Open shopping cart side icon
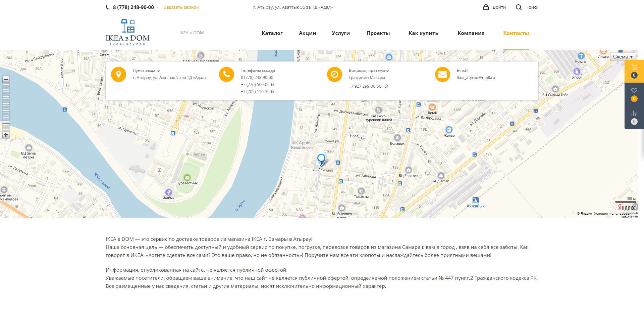This screenshot has width=644, height=309. pyautogui.click(x=634, y=71)
